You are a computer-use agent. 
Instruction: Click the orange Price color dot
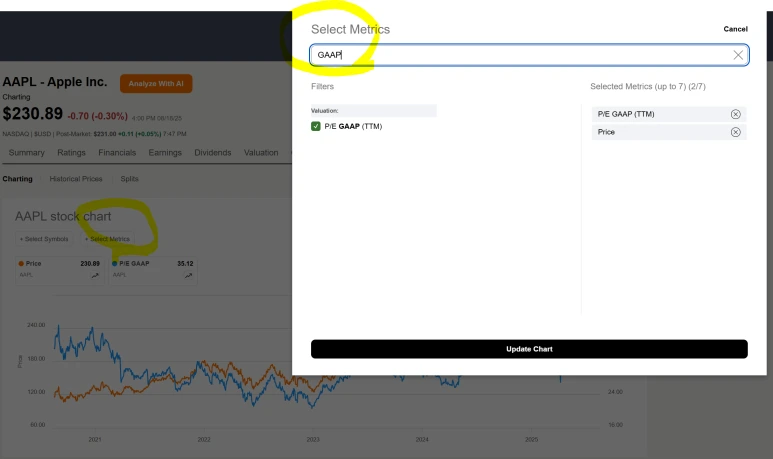click(x=21, y=263)
